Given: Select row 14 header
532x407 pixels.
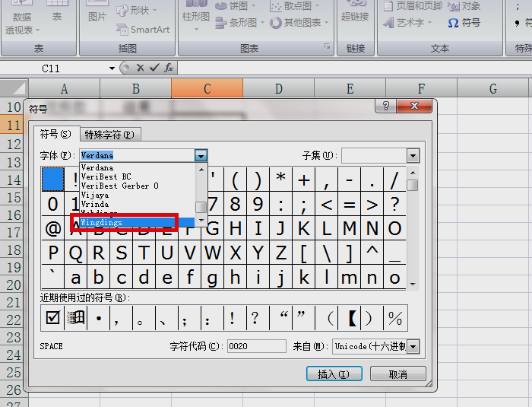Looking at the screenshot, I should (14, 180).
